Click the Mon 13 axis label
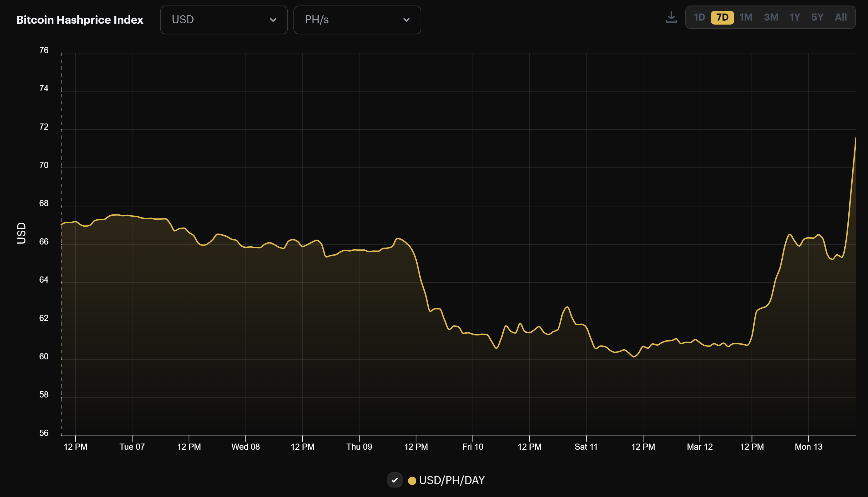868x497 pixels. coord(808,447)
